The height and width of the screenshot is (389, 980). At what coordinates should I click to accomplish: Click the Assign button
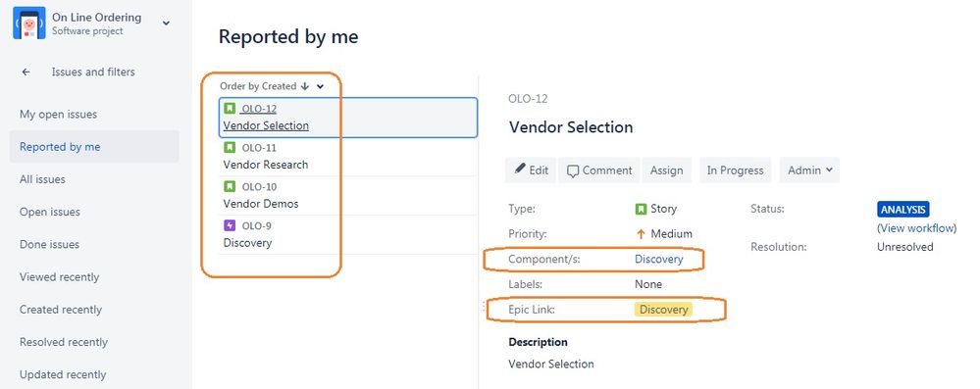666,170
